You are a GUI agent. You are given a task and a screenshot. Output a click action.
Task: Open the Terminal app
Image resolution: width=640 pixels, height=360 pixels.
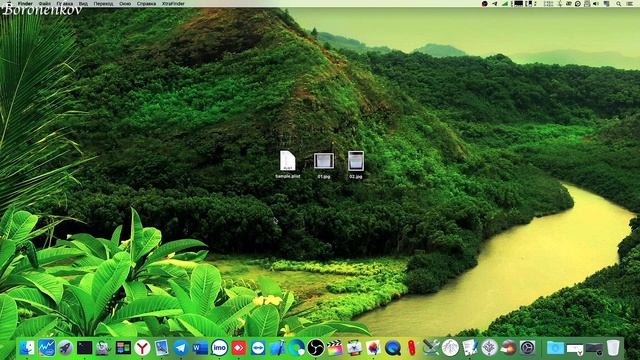click(84, 348)
